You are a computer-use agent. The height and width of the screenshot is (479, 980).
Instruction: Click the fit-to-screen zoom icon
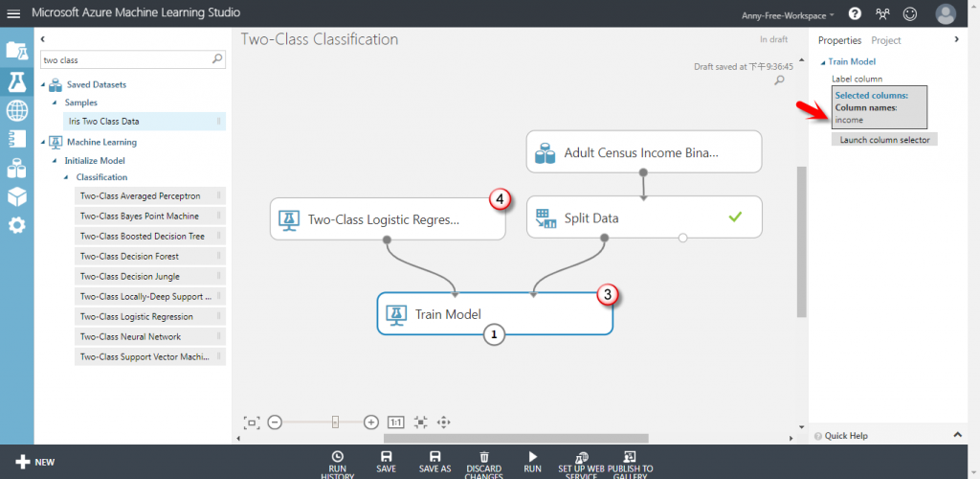pyautogui.click(x=252, y=422)
